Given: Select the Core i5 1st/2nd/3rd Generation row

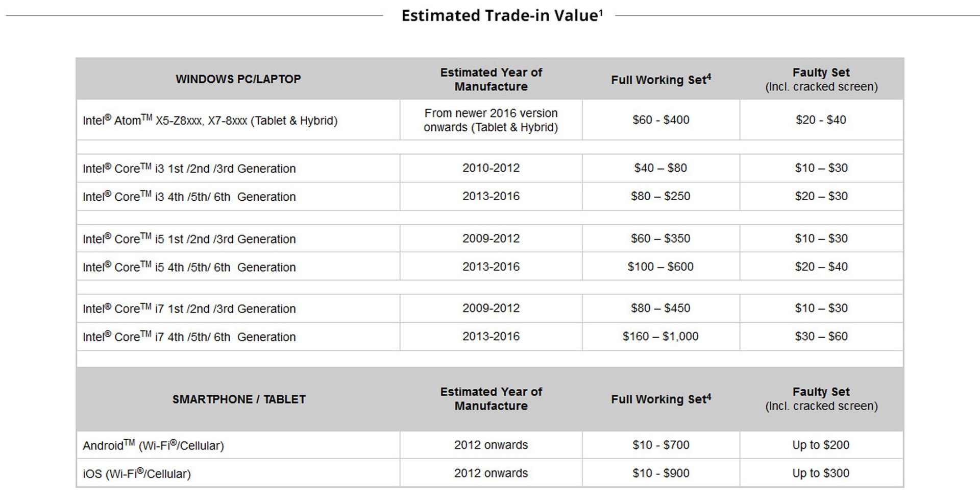Looking at the screenshot, I should pos(490,239).
